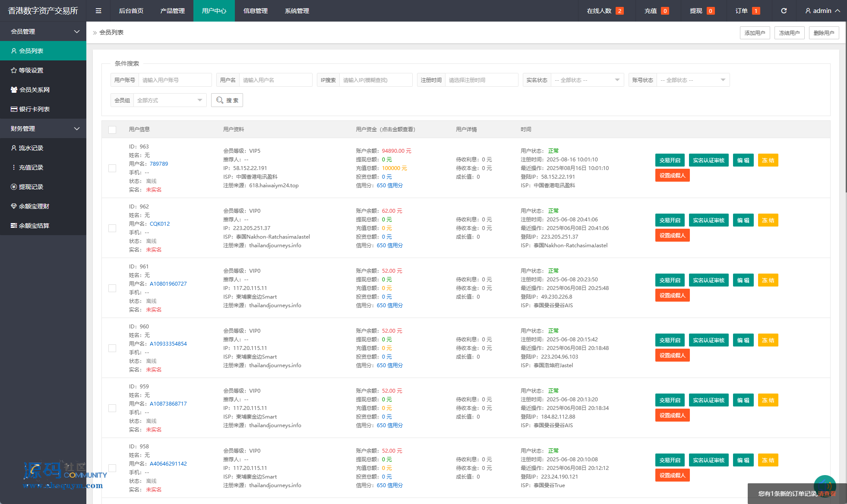Switch to 产品管理 top menu tab
Viewport: 847px width, 504px height.
(x=172, y=11)
